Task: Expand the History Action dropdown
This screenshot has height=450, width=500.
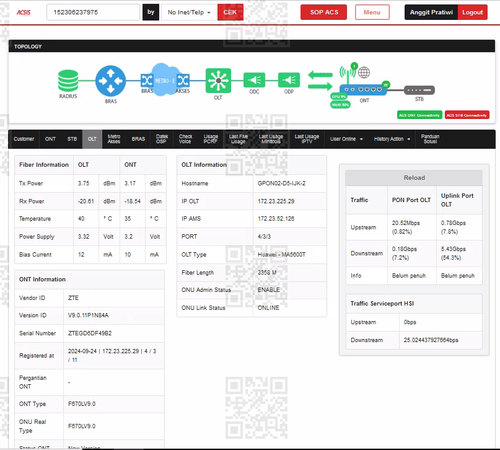Action: [x=392, y=139]
